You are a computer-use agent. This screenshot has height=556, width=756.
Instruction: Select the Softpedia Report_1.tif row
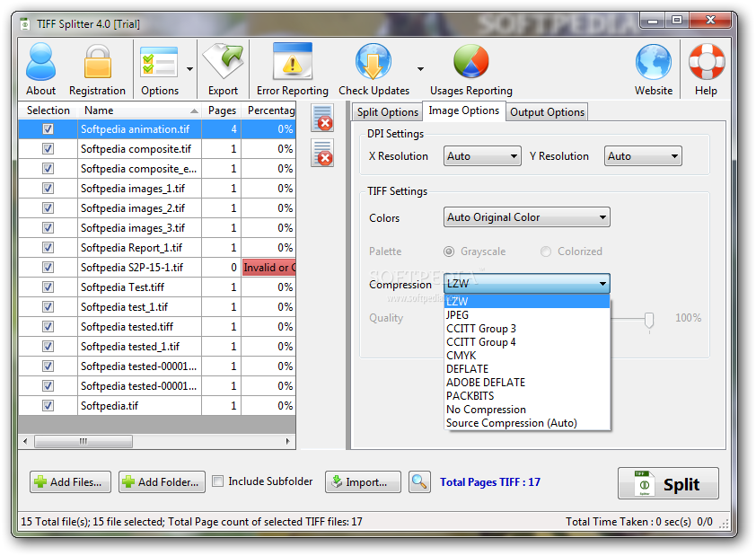[157, 248]
